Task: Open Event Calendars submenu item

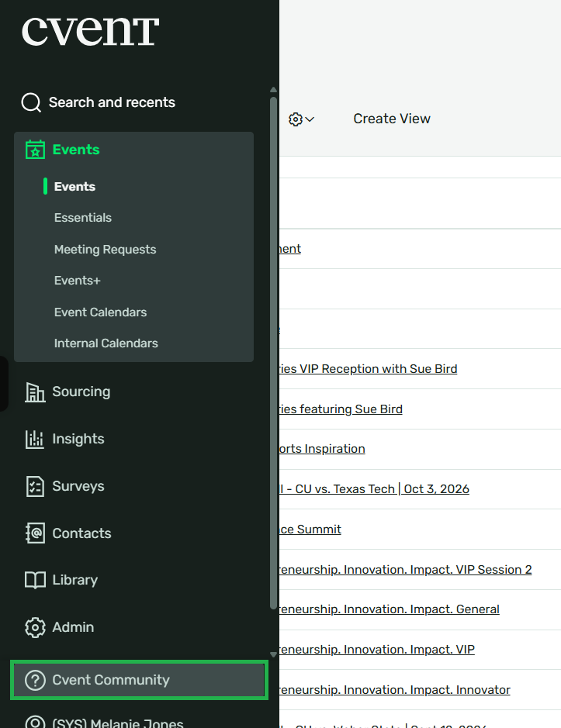Action: pyautogui.click(x=100, y=312)
